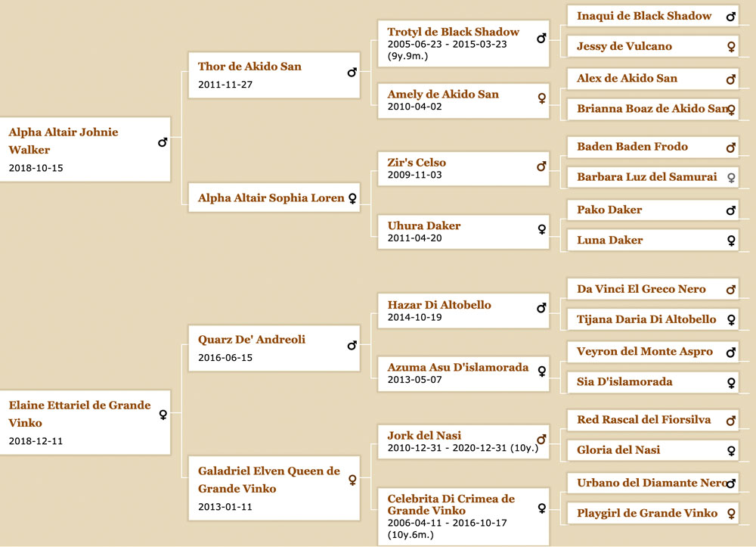756x547 pixels.
Task: Select Veyron del Monte Aspro entry
Action: 644,351
